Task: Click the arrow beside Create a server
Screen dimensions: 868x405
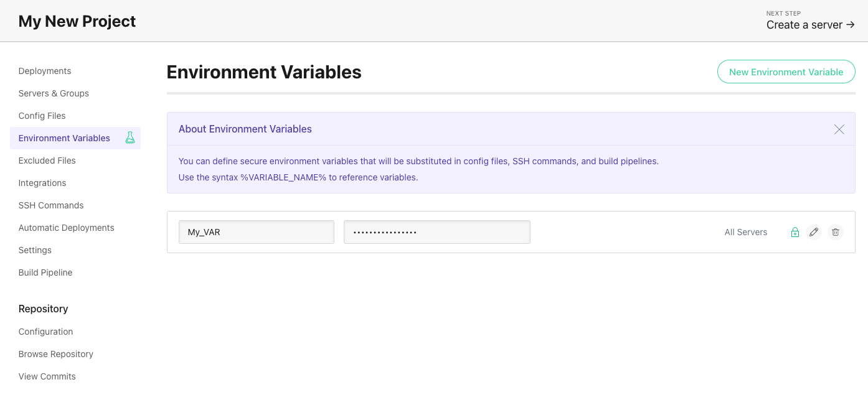Action: [x=851, y=25]
